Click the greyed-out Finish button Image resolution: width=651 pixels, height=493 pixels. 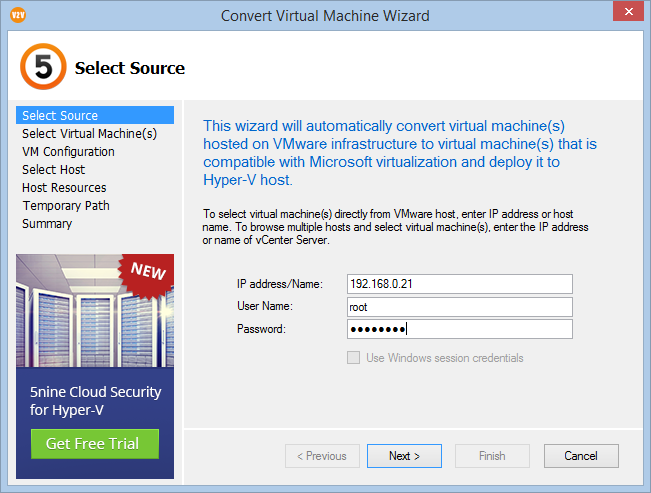tap(492, 456)
